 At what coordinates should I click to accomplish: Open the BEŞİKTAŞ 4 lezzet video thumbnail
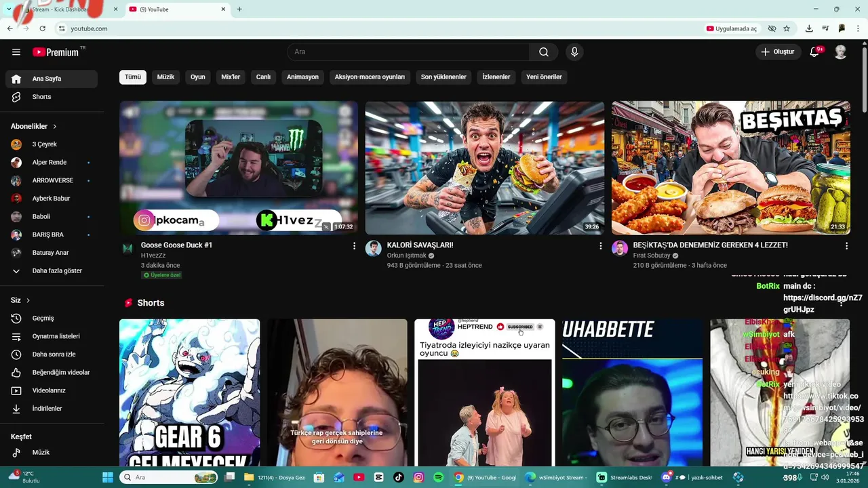[x=731, y=168]
